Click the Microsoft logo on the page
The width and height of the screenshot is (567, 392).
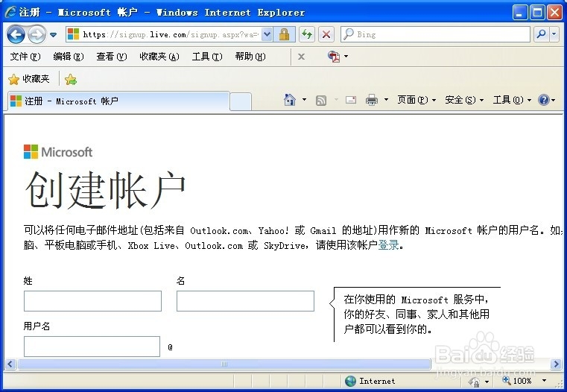click(58, 152)
